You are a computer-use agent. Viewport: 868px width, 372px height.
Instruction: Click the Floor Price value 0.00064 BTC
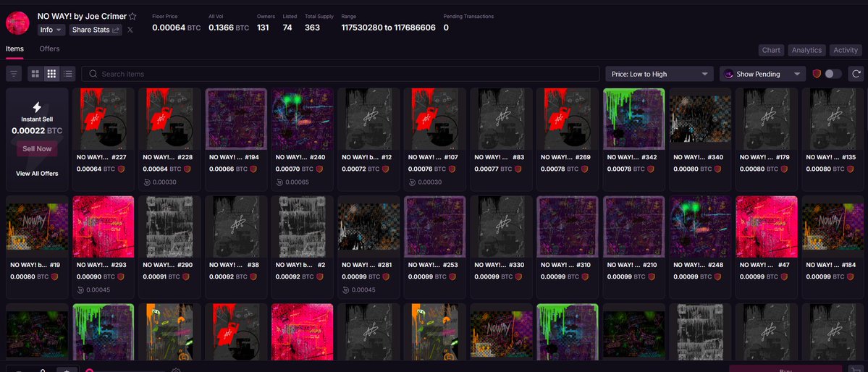(x=177, y=28)
